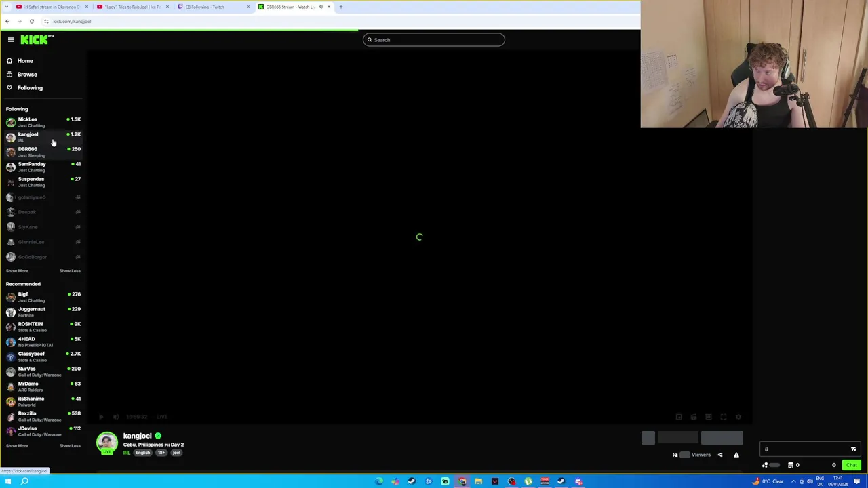Open recommended channel 4HEAD
Viewport: 868px width, 488px height.
(x=43, y=342)
